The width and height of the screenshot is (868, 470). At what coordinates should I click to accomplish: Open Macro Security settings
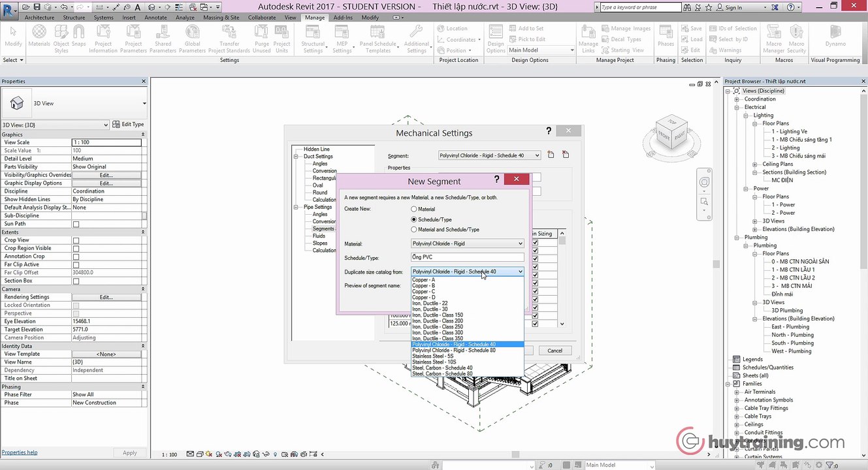click(796, 39)
